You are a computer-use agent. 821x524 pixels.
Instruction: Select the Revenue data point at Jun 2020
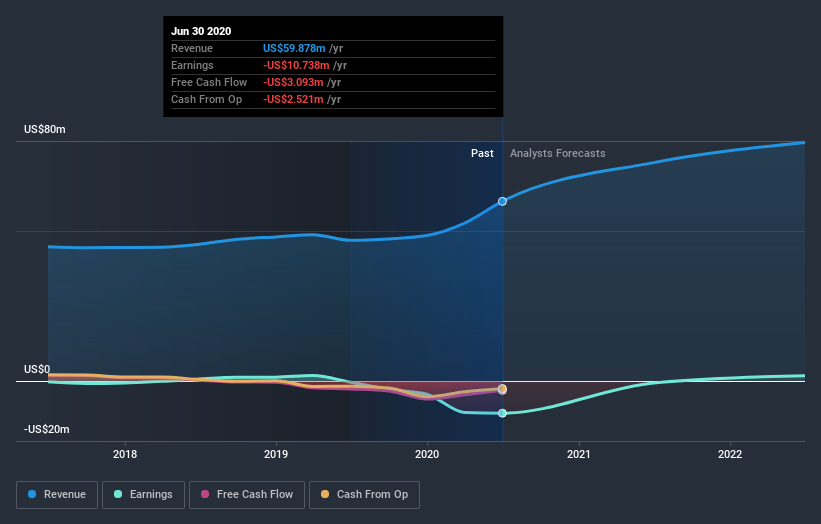[x=502, y=202]
